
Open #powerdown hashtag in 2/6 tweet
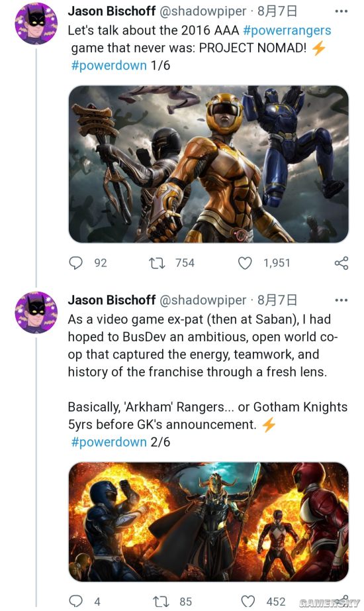coord(109,442)
